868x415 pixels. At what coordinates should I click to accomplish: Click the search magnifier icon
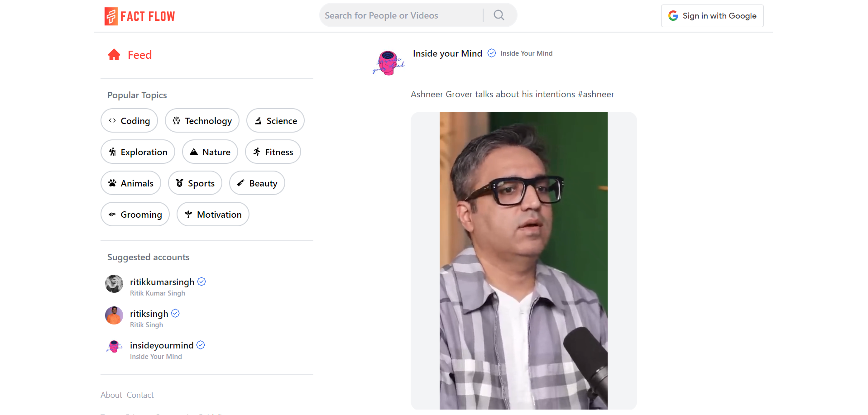tap(498, 15)
